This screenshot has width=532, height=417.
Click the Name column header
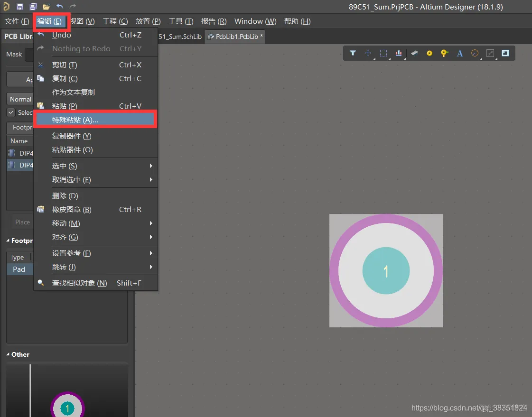(19, 141)
